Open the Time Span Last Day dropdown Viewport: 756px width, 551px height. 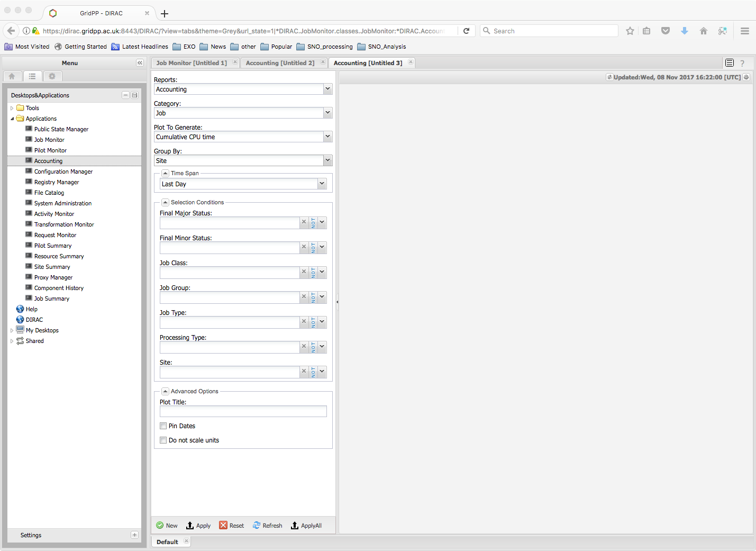[322, 184]
